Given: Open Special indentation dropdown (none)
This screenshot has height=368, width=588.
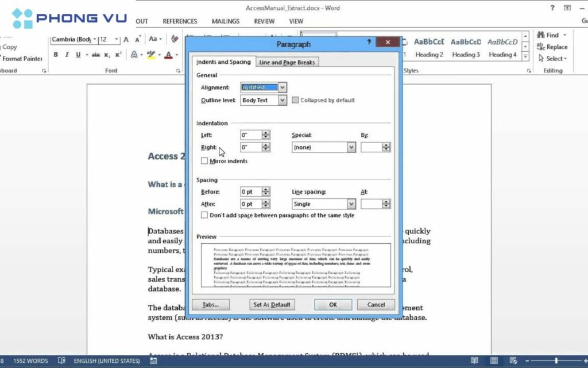Looking at the screenshot, I should (x=351, y=147).
